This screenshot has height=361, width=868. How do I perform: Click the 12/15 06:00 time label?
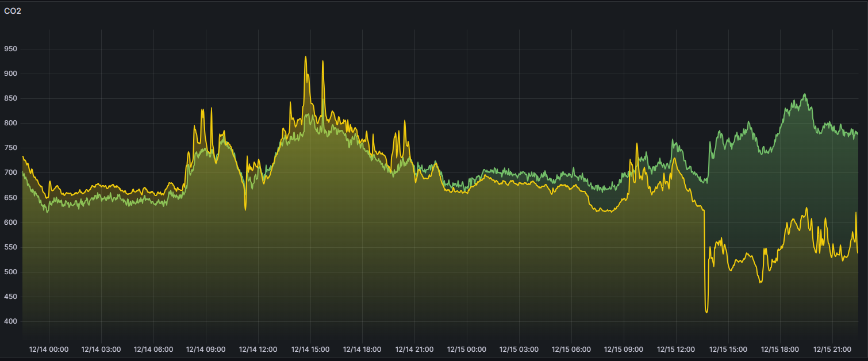pyautogui.click(x=571, y=349)
